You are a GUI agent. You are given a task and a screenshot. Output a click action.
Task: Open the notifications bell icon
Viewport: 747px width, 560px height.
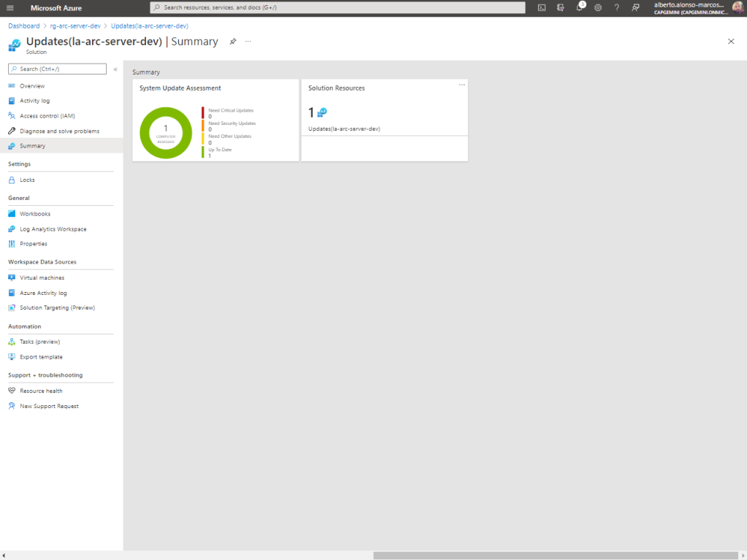[579, 7]
